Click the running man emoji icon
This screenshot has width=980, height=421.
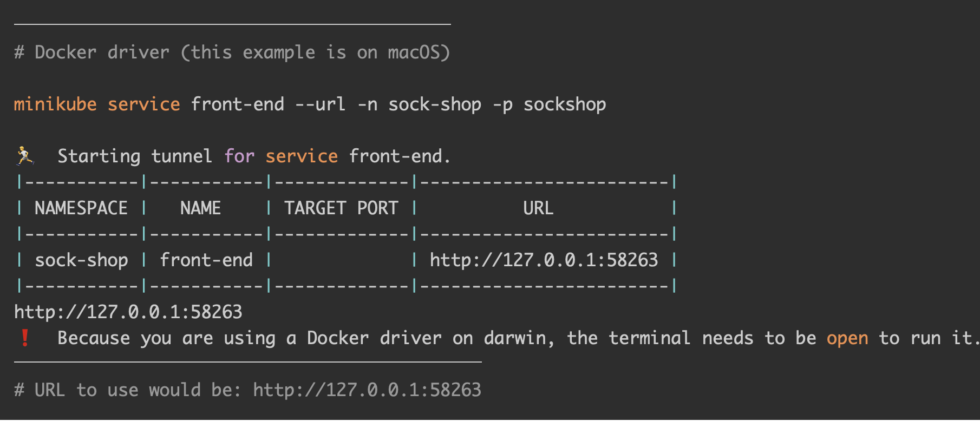[x=24, y=156]
